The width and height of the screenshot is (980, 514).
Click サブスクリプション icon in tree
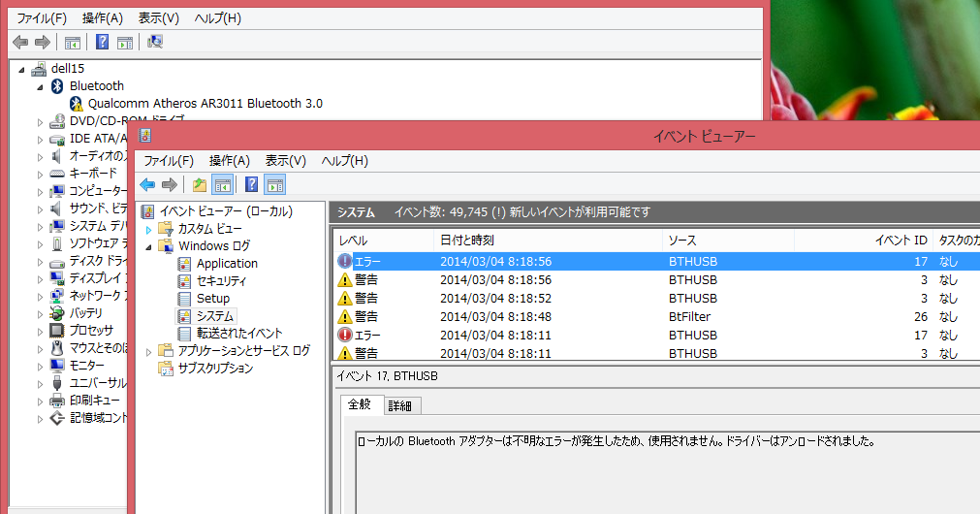166,369
